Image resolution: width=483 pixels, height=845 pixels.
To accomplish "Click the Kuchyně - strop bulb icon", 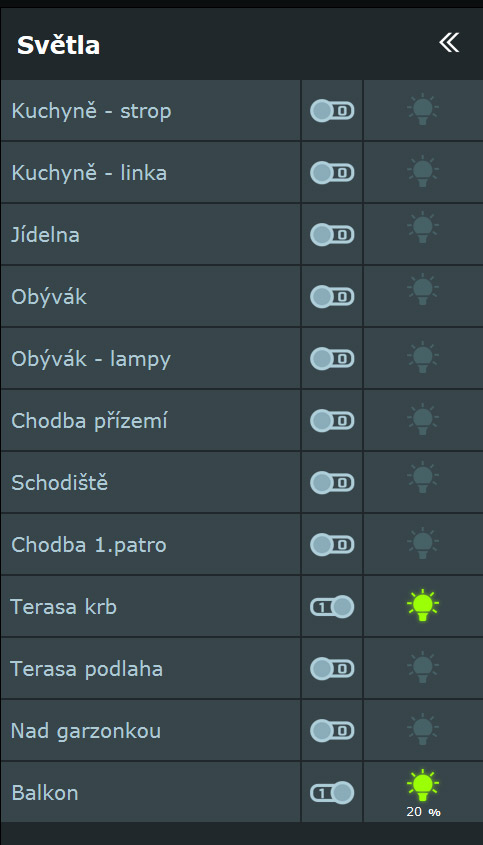I will pyautogui.click(x=423, y=110).
